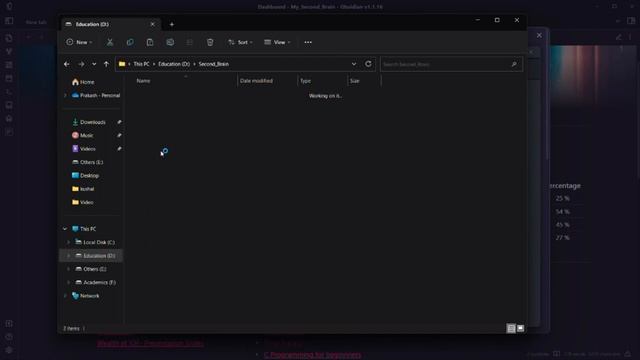The image size is (640, 360).
Task: Open the New dropdown menu
Action: [x=79, y=42]
